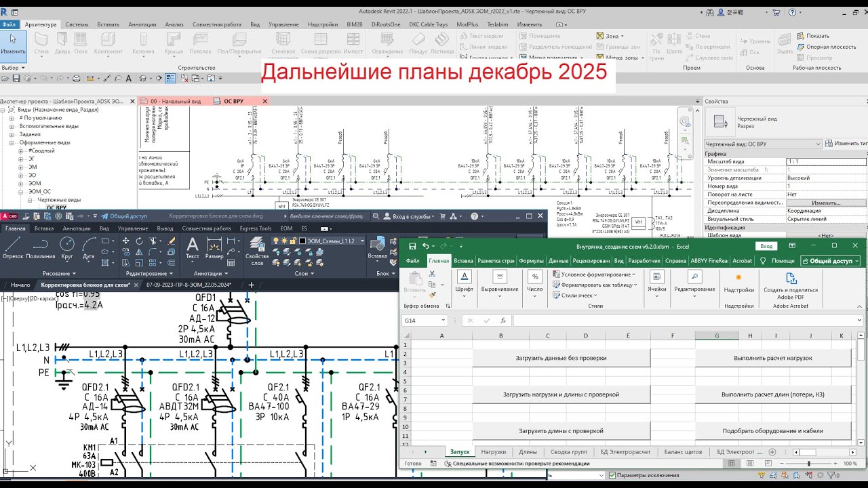Select the Дуга arc tool in AutoCAD
Viewport: 868px width, 488px height.
coord(88,248)
